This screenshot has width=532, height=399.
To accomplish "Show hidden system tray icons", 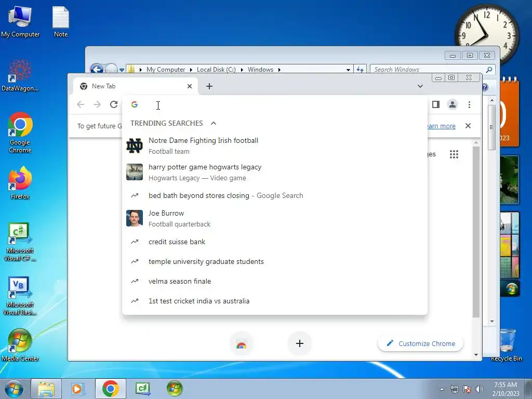I will [x=442, y=389].
